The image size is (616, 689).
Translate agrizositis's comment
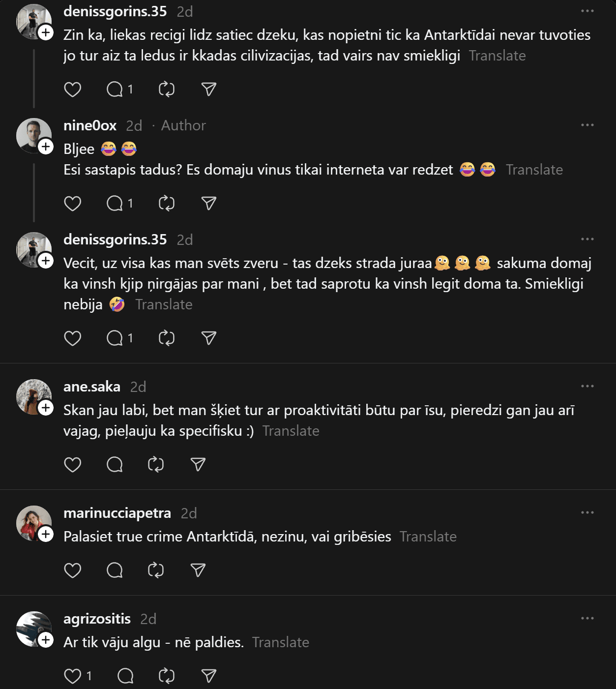pos(281,643)
